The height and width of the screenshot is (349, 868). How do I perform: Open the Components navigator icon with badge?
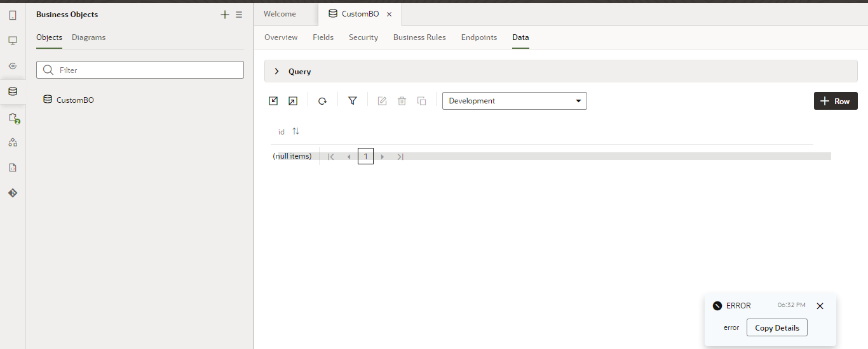click(13, 117)
